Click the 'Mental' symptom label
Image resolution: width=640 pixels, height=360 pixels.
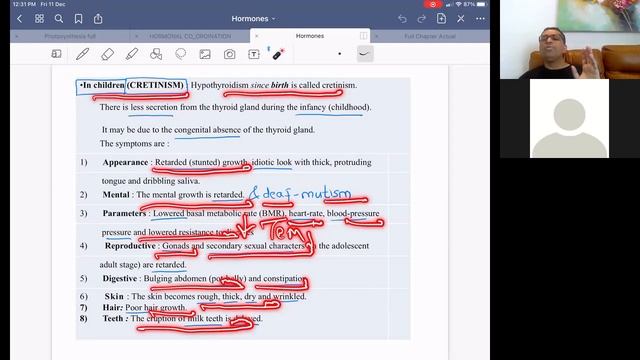(x=116, y=195)
